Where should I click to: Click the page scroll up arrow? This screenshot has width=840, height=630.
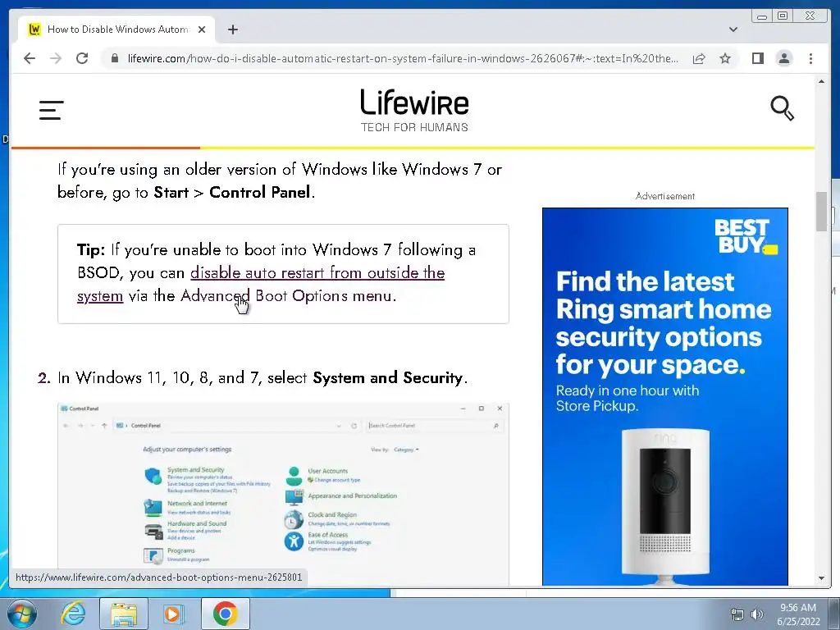pos(821,81)
